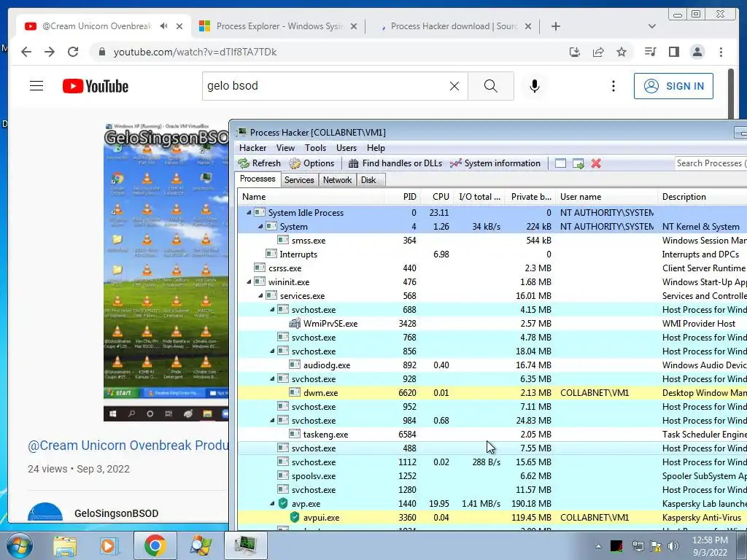Collapse svchost.exe PID 856 node
The image size is (747, 560).
(x=273, y=351)
